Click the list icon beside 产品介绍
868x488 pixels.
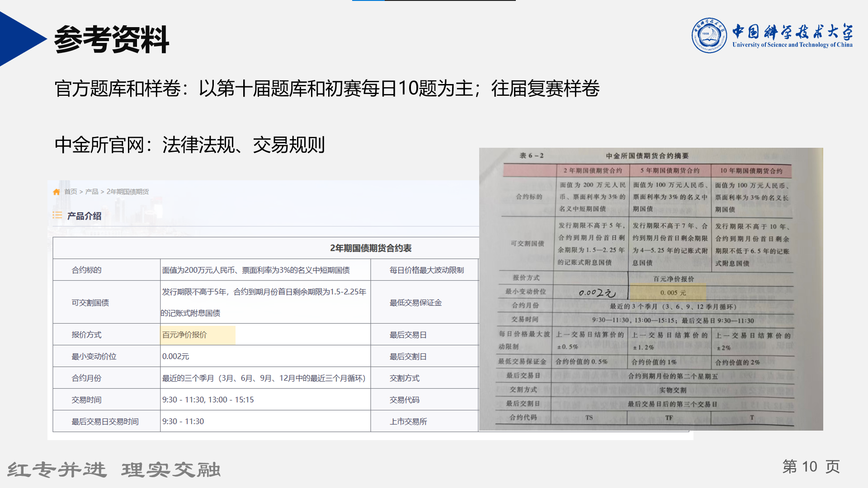click(x=57, y=216)
